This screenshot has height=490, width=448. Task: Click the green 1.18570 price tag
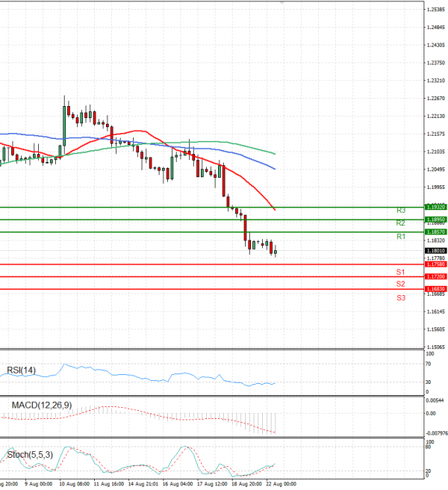point(436,232)
